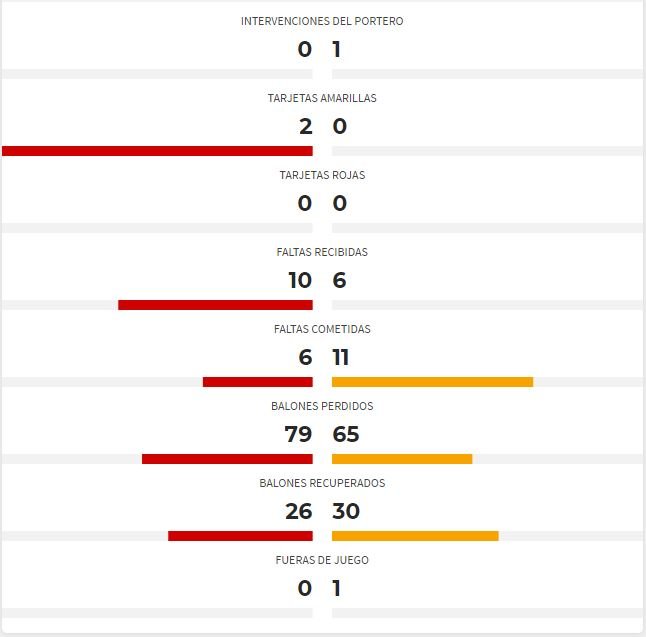Click the Intervenciones del Portero heading
646x637 pixels.
(322, 21)
